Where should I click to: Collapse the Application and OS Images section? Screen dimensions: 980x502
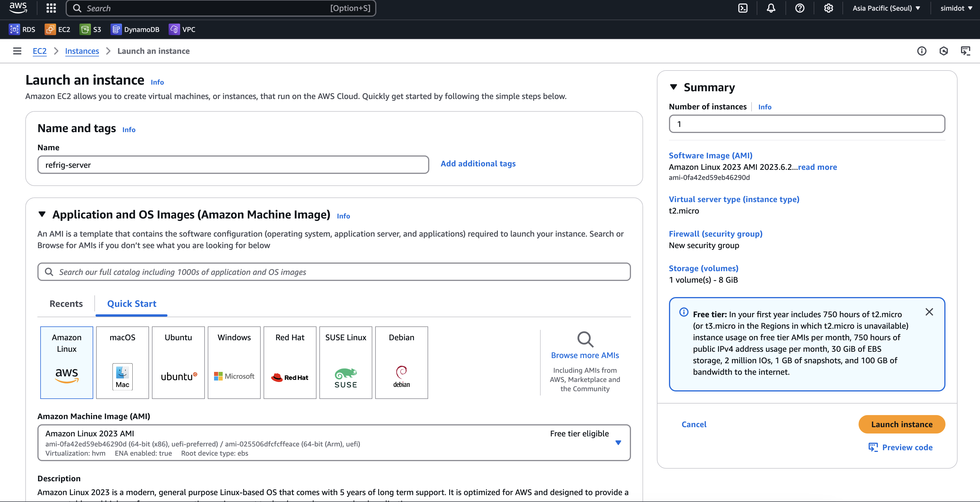[x=42, y=214]
